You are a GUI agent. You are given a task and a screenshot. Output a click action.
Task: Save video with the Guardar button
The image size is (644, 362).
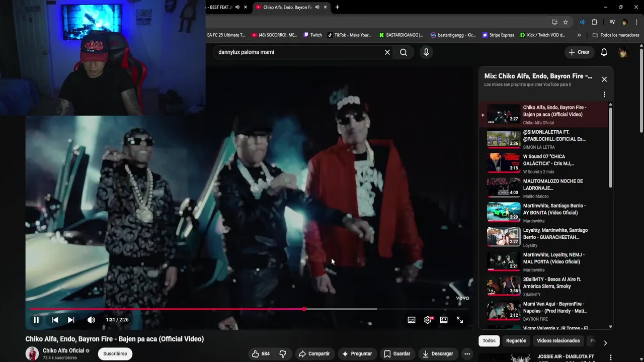pyautogui.click(x=397, y=354)
